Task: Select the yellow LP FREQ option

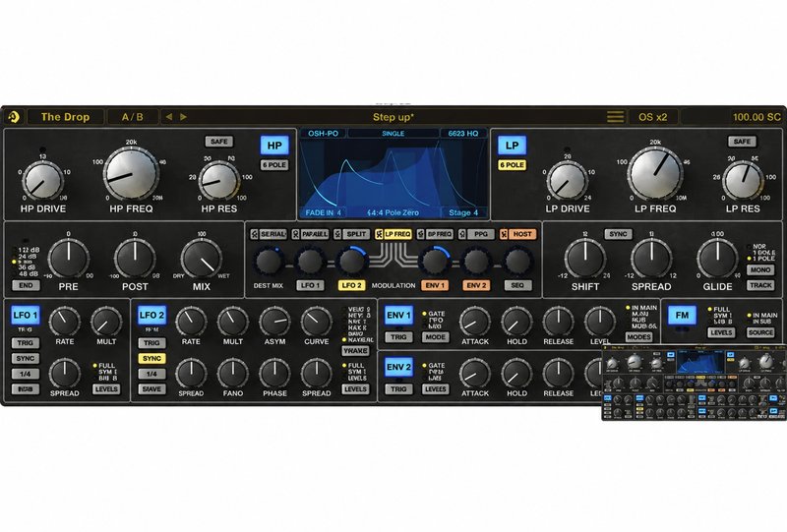Action: (x=397, y=234)
